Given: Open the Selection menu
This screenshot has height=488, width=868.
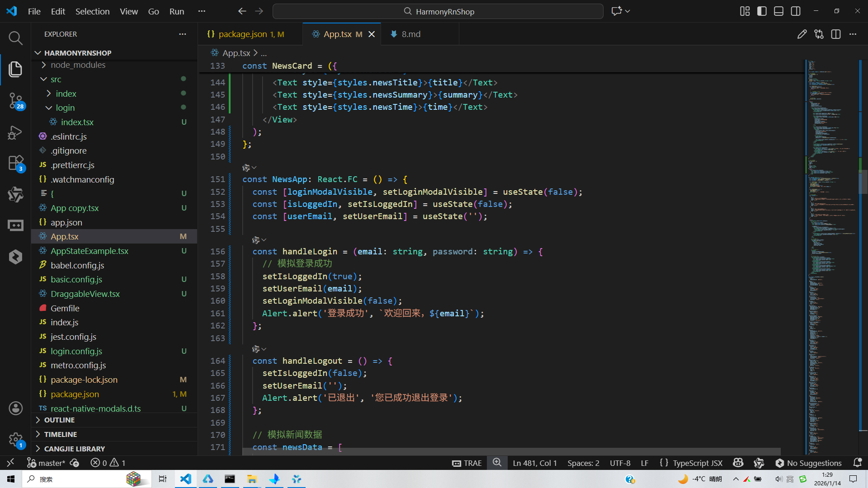Looking at the screenshot, I should tap(92, 11).
